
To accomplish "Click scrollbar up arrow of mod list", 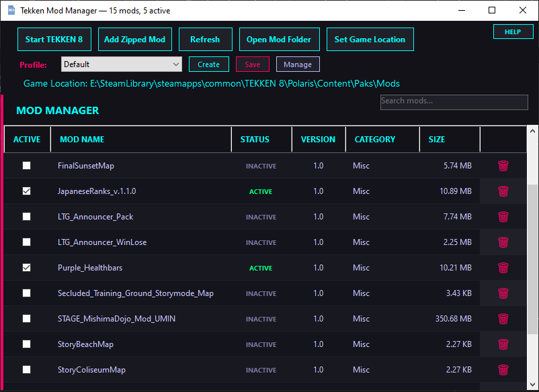I will (532, 131).
